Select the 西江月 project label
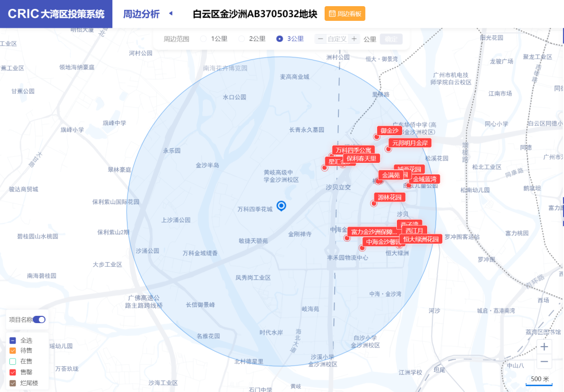The image size is (564, 392). (x=414, y=231)
